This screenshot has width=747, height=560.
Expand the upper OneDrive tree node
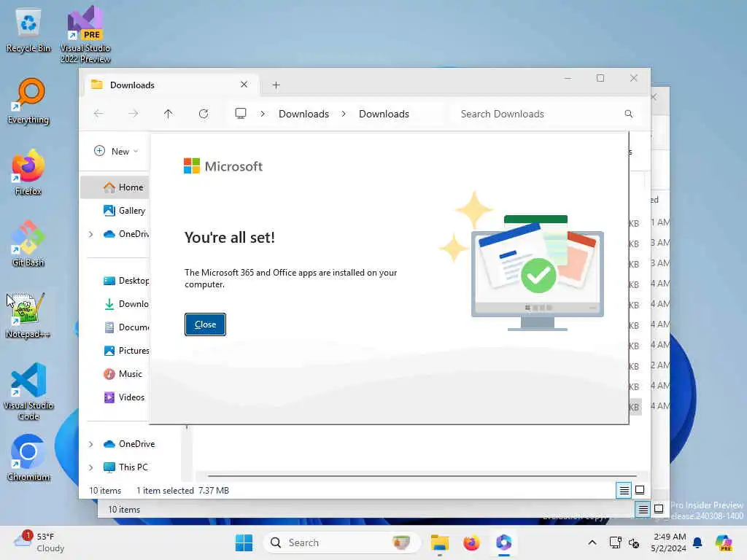(91, 234)
